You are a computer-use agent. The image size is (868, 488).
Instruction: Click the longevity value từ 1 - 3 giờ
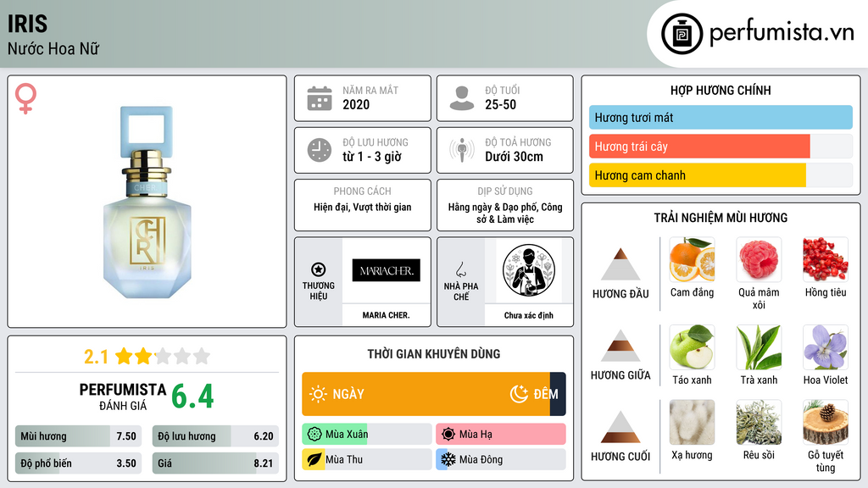pos(371,157)
